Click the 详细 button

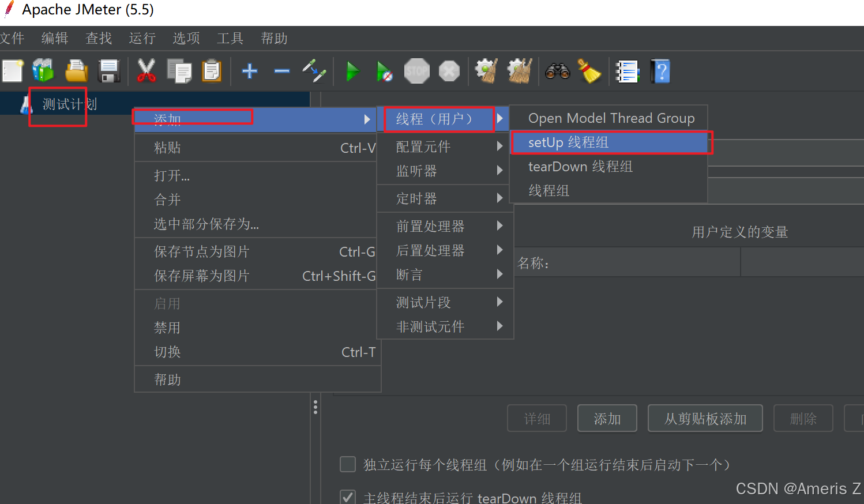click(x=537, y=418)
